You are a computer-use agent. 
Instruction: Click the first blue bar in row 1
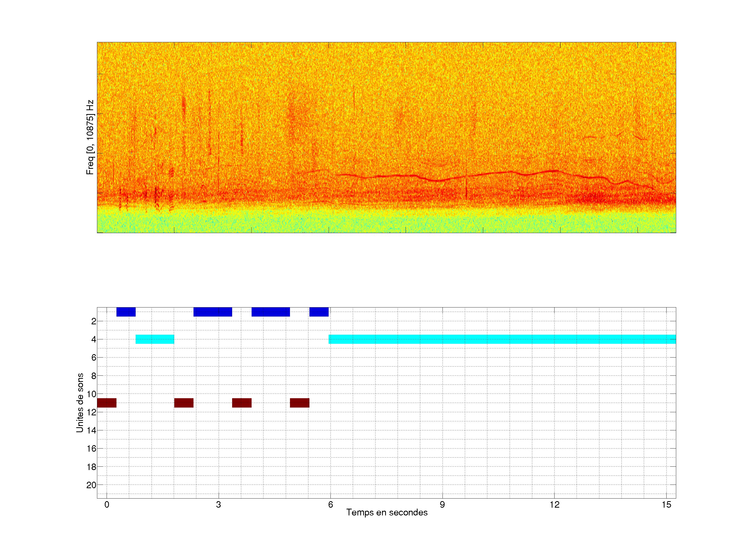click(x=126, y=312)
